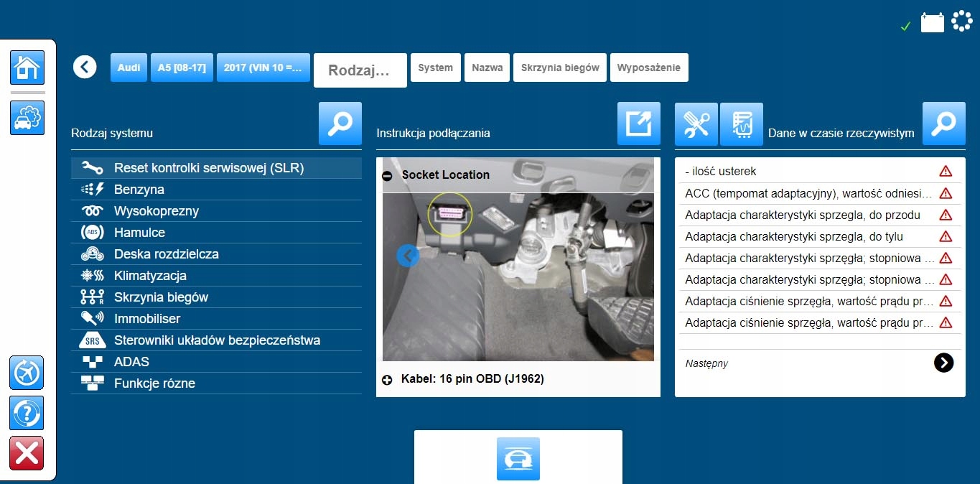
Task: Go to the Następny page of live data
Action: click(943, 363)
